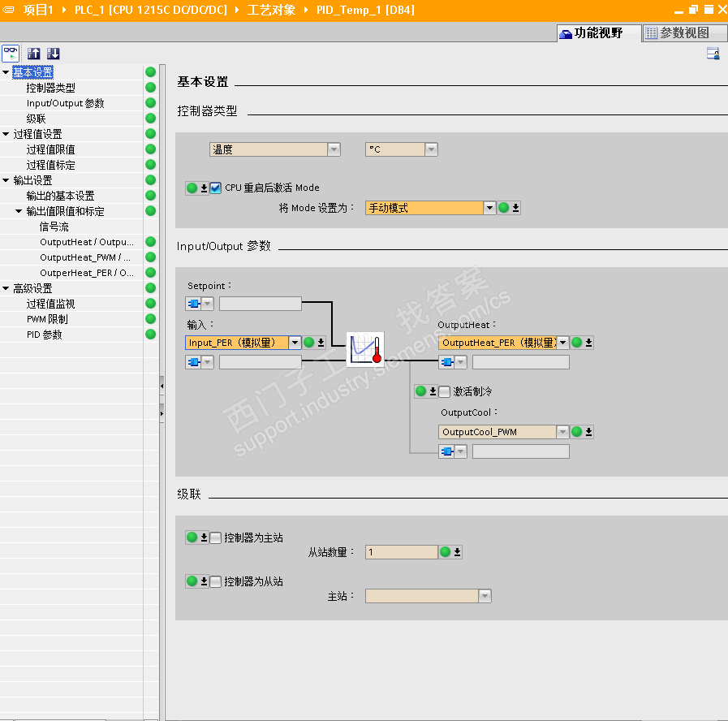The width and height of the screenshot is (728, 721).
Task: Click OutputHeat tag selector blue icon
Action: (447, 362)
